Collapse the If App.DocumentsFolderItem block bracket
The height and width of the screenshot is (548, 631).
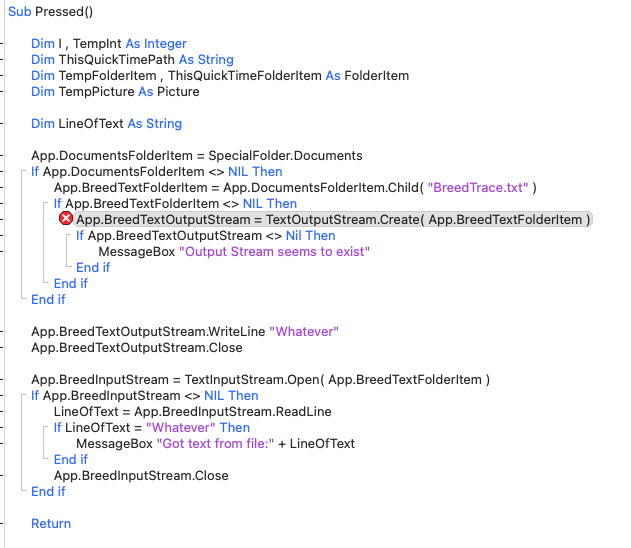22,172
